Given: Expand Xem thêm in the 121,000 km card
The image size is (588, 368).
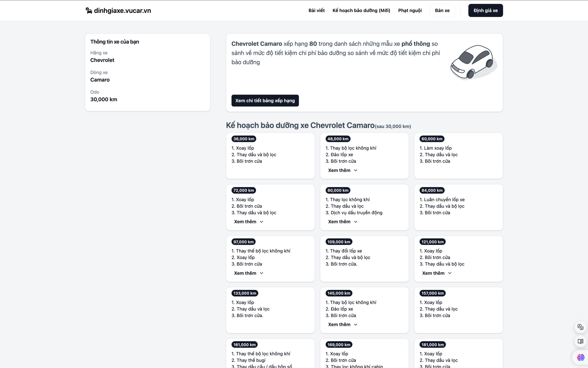Looking at the screenshot, I should pos(437,273).
